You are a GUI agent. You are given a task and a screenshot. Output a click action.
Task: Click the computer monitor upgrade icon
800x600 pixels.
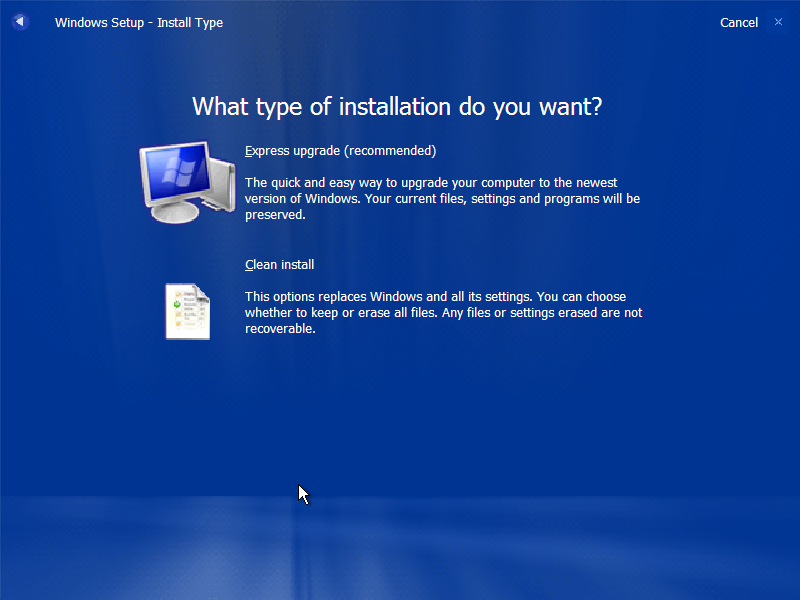(187, 182)
